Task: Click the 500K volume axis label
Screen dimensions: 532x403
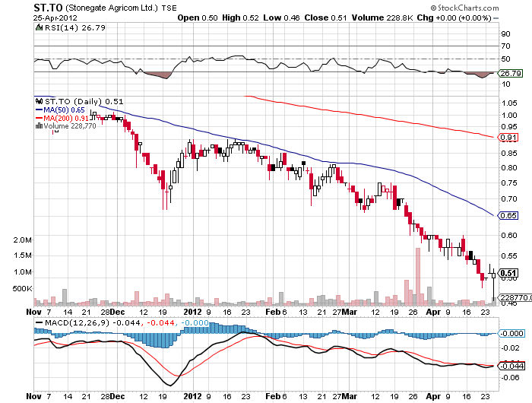Action: point(22,288)
